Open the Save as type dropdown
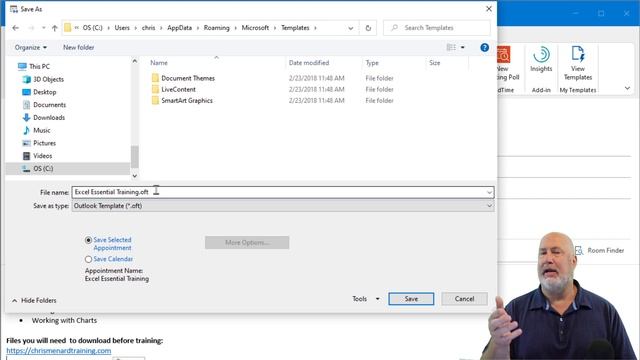Screen dimensions: 640x360 click(x=283, y=206)
